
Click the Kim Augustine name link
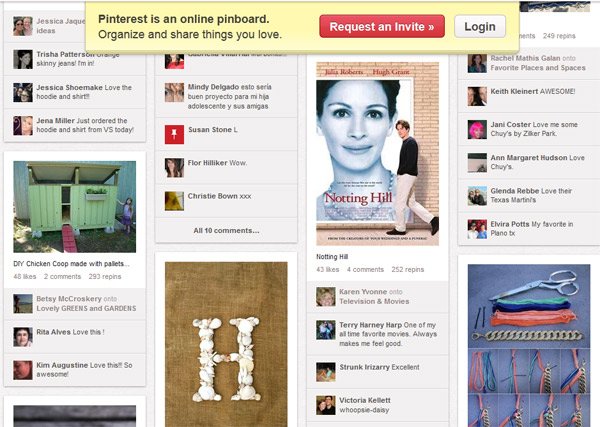[x=62, y=365]
